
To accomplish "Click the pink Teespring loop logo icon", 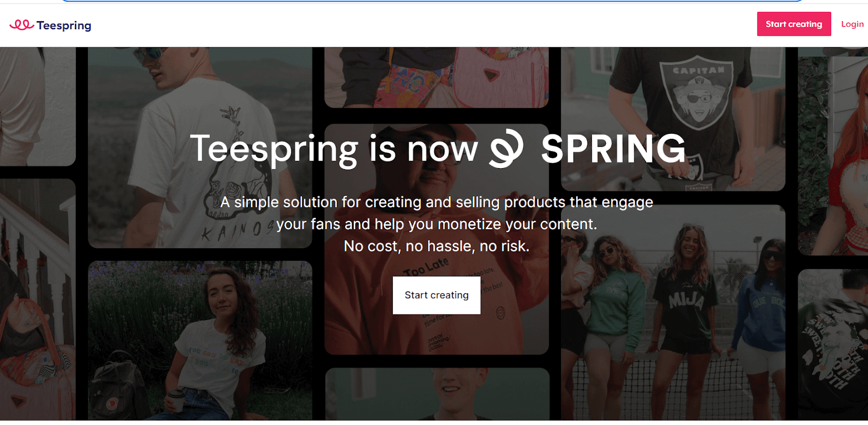I will (22, 25).
